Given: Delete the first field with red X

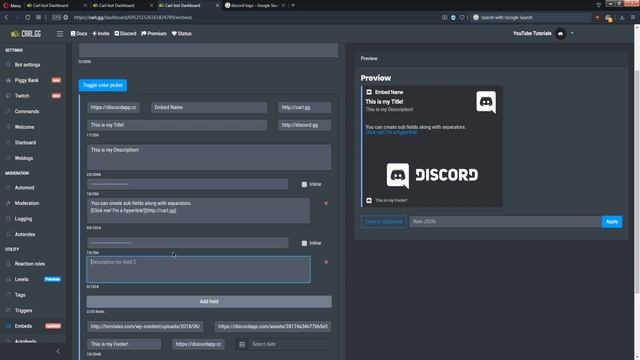Looking at the screenshot, I should click(x=326, y=203).
